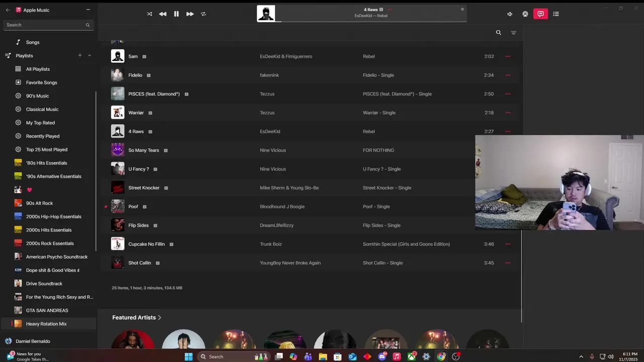Favorite the now playing song star

[462, 9]
